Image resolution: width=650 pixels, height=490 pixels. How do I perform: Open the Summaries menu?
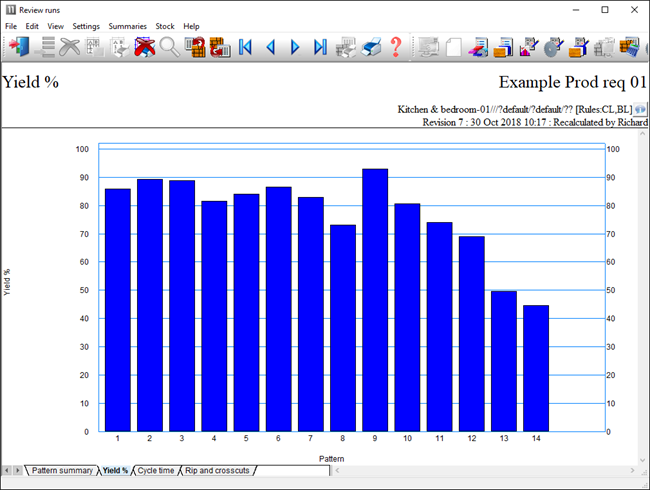point(127,26)
